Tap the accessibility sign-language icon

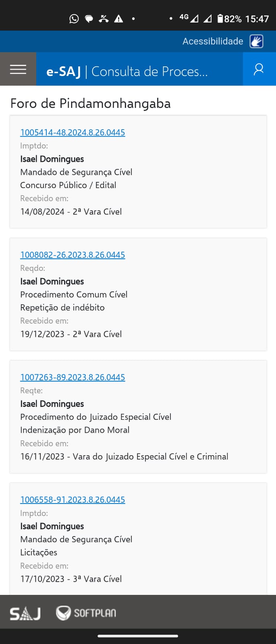257,41
